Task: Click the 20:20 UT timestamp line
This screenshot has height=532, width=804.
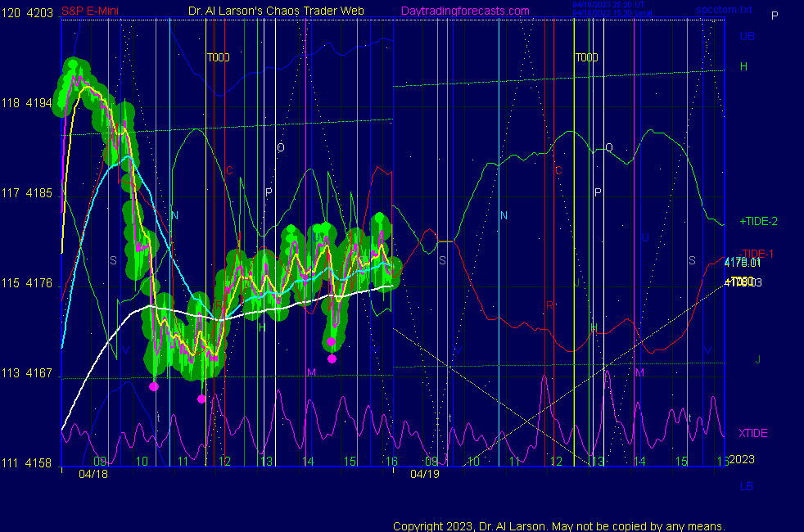Action: point(608,5)
